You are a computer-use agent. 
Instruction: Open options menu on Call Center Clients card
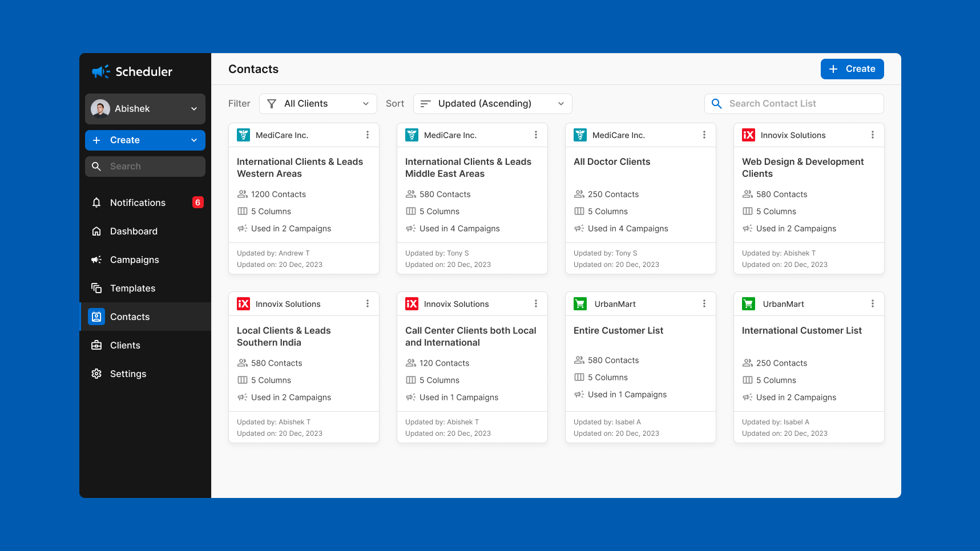click(x=536, y=304)
